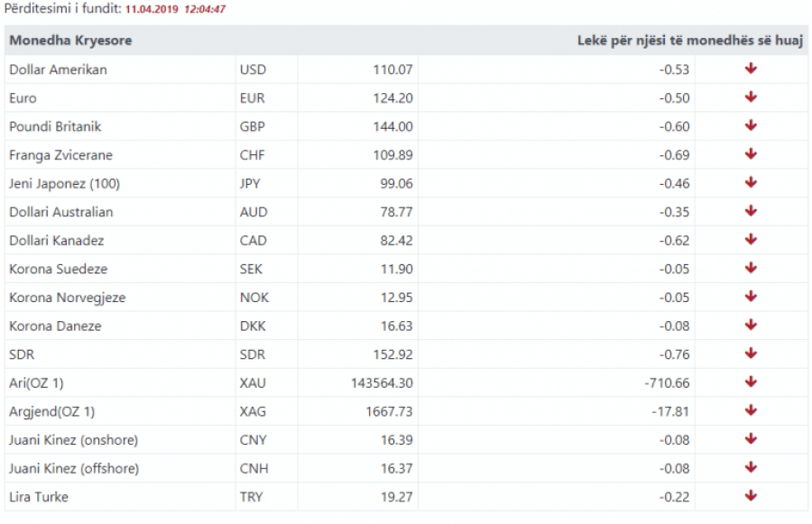812x524 pixels.
Task: Select Poundi Britanik in the table
Action: click(55, 126)
